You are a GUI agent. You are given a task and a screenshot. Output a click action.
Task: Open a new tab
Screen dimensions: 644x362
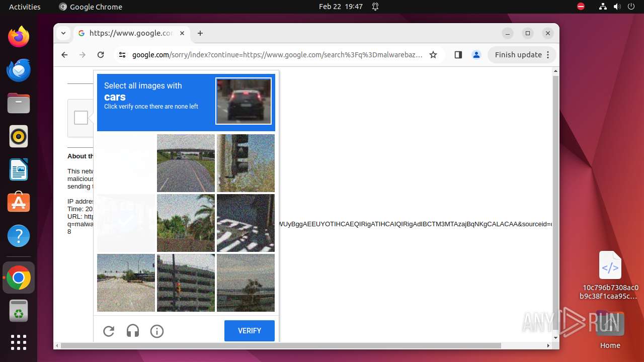pos(200,33)
